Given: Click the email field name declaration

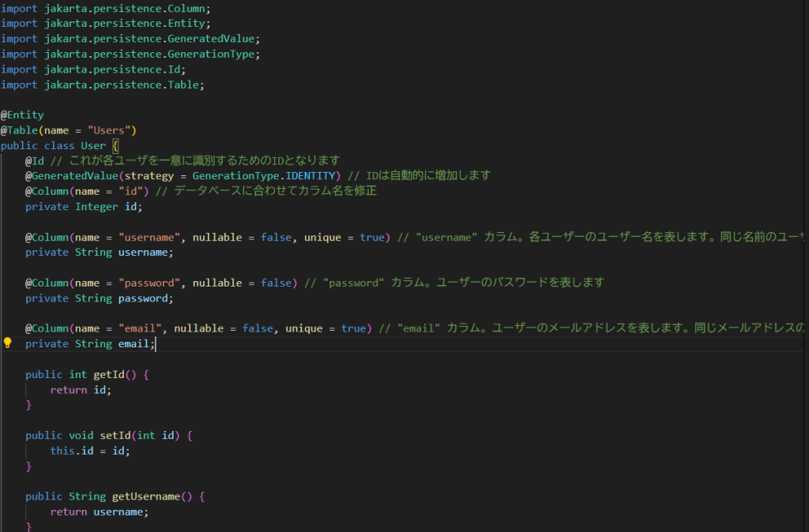Looking at the screenshot, I should point(137,344).
